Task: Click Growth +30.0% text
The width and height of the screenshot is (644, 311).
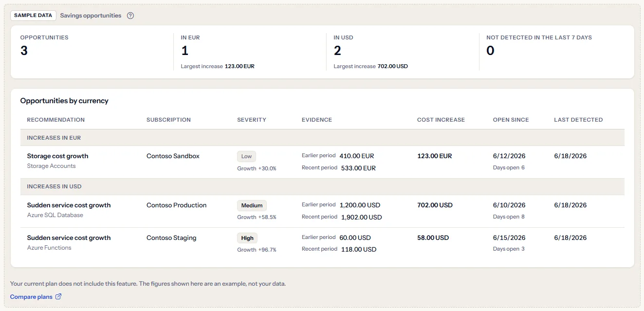Action: coord(257,168)
